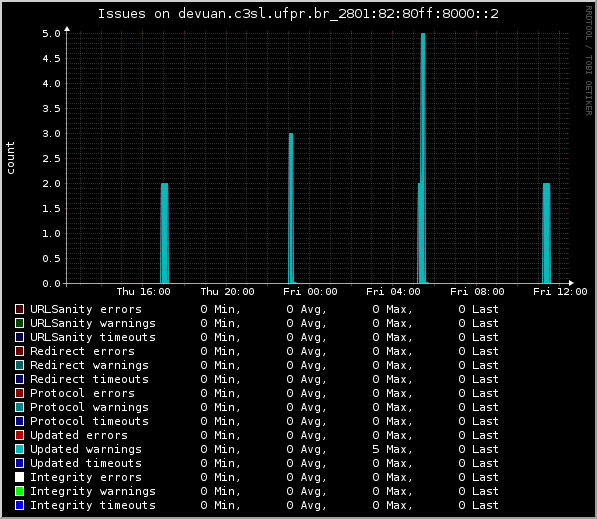Click the URLSanity errors color swatch
The image size is (597, 519).
[19, 309]
